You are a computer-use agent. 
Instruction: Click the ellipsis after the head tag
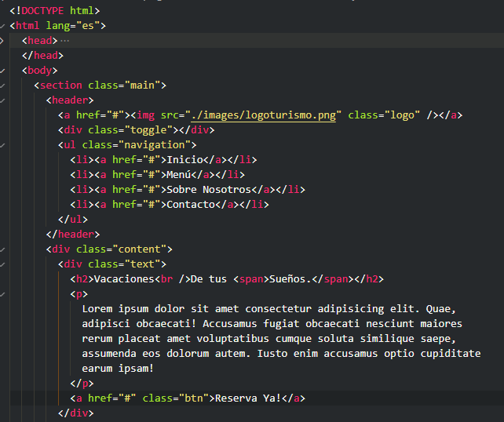64,41
